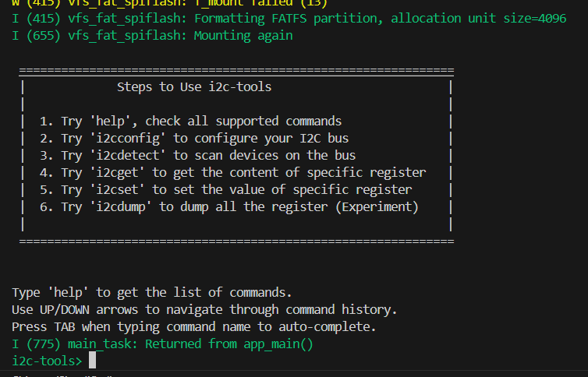
Task: Click the 'Press TAB when typing' hint line
Action: tap(194, 326)
